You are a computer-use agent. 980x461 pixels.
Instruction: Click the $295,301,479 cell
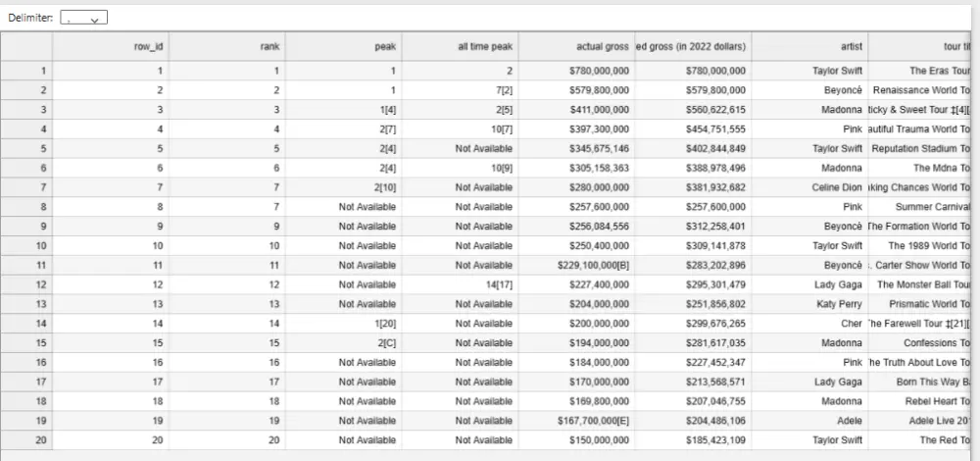pyautogui.click(x=693, y=284)
